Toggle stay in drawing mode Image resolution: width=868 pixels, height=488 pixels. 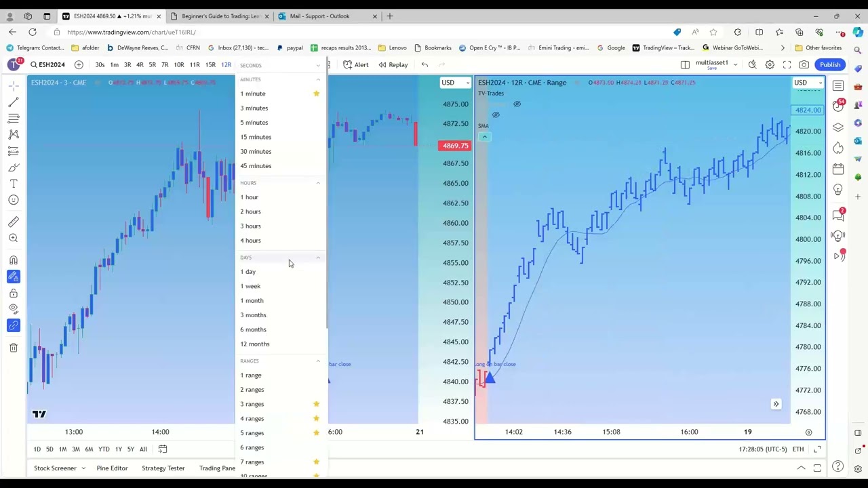tap(14, 277)
